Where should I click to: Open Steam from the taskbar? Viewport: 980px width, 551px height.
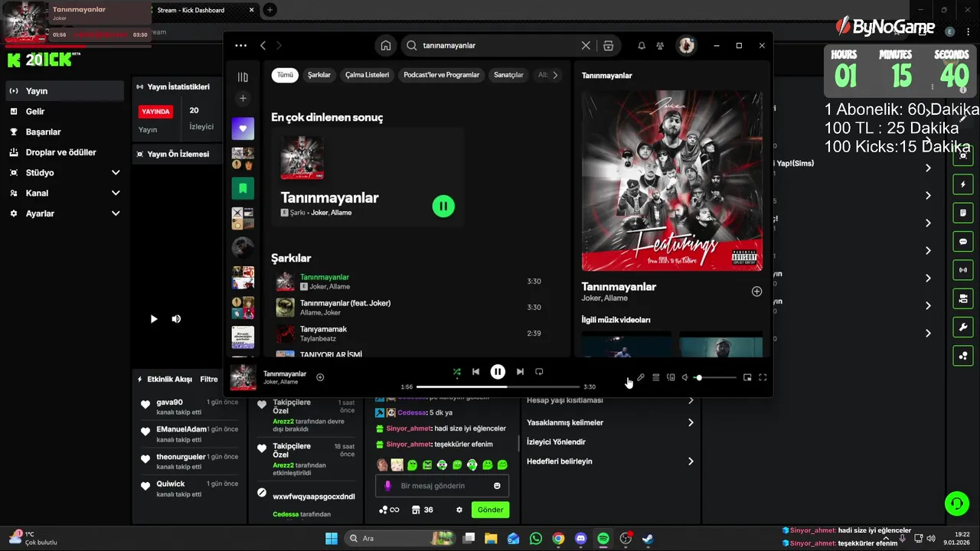coord(648,539)
